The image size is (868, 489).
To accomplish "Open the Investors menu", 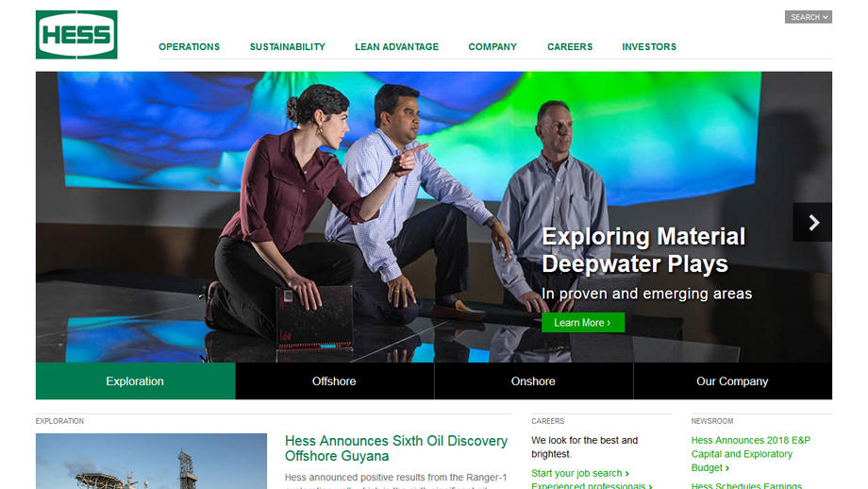I will pos(649,46).
